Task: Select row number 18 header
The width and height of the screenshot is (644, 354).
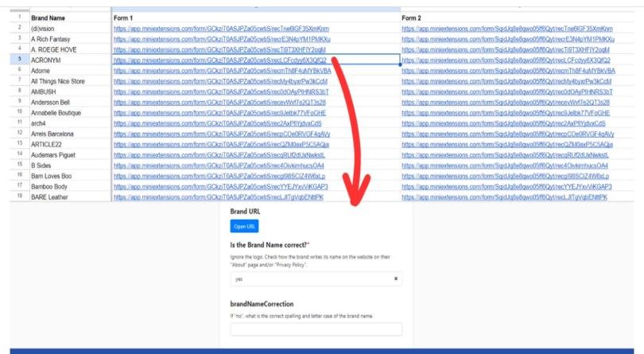Action: 17,197
